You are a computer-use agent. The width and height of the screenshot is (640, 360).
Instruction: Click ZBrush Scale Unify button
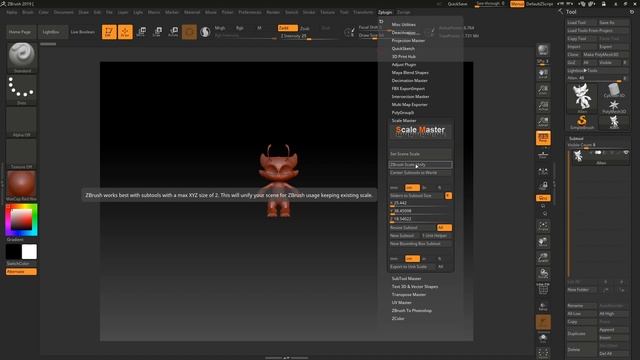[x=420, y=164]
